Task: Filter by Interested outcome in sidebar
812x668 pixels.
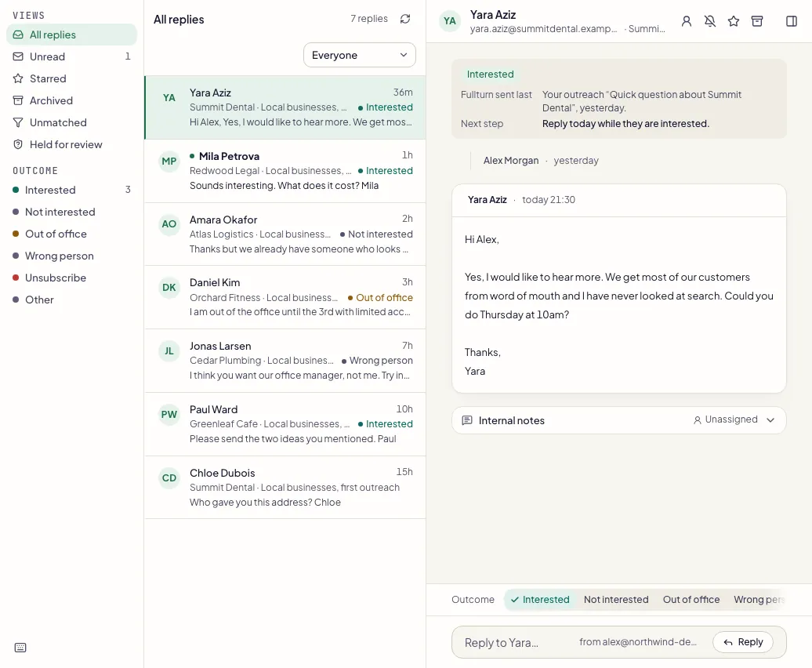Action: click(71, 190)
